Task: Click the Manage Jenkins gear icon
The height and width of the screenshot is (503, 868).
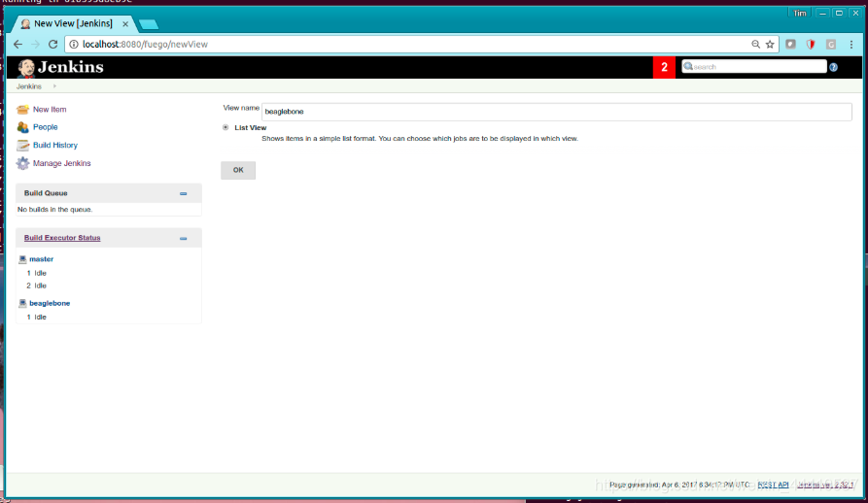Action: [22, 163]
